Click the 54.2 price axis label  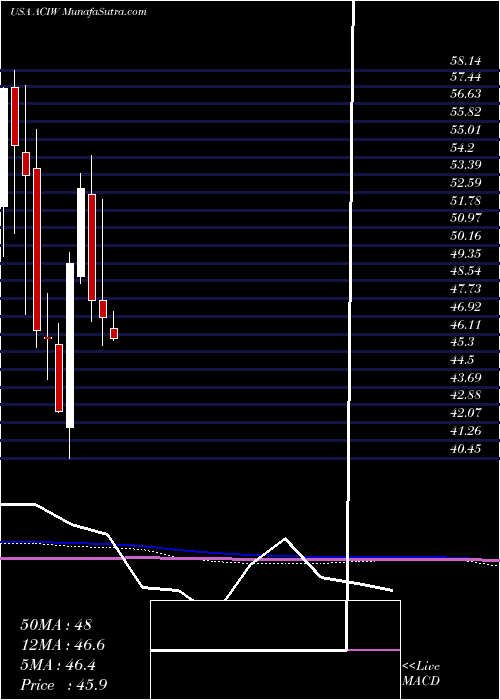(462, 148)
